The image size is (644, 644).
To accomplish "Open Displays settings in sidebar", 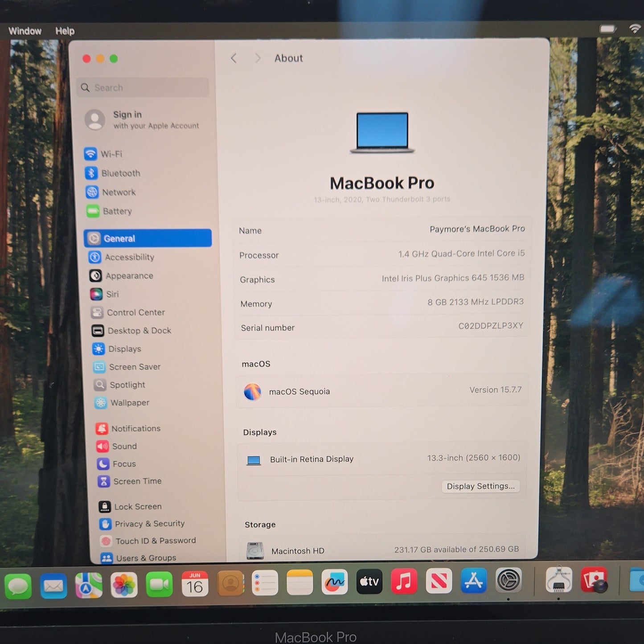I will pos(117,349).
